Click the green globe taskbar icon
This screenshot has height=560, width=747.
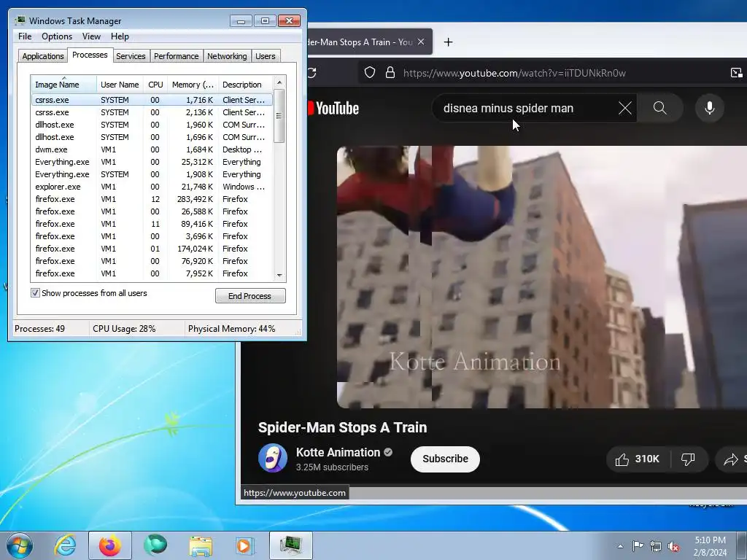pos(155,545)
